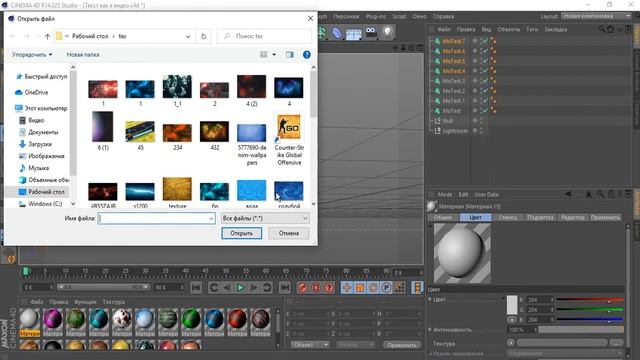Toggle visibility dot for MoText.5
This screenshot has width=640, height=360.
coord(475,61)
